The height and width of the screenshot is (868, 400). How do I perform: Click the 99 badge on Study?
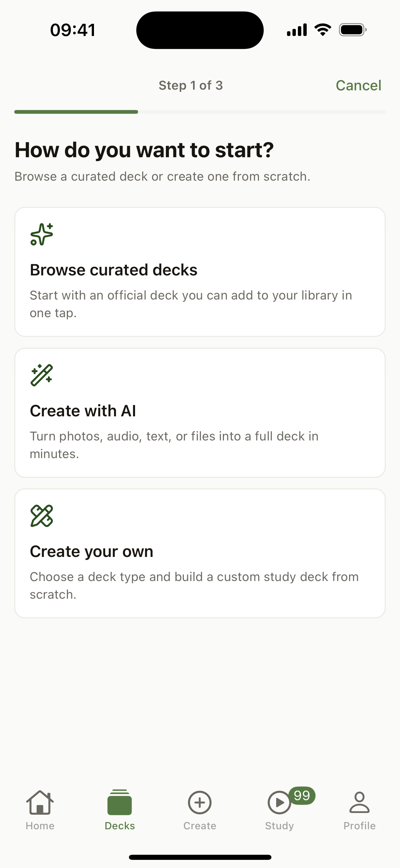click(302, 795)
